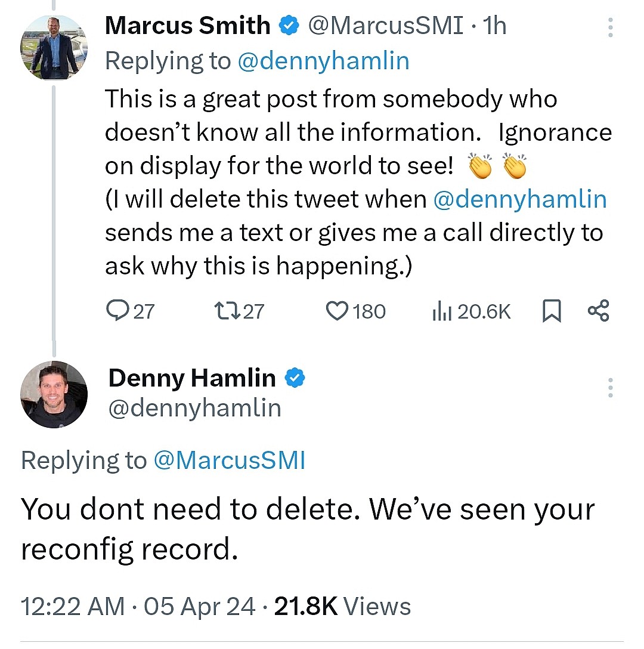Click the @dennyhamlin link after 'Replying to'
This screenshot has height=649, width=644.
[x=323, y=61]
